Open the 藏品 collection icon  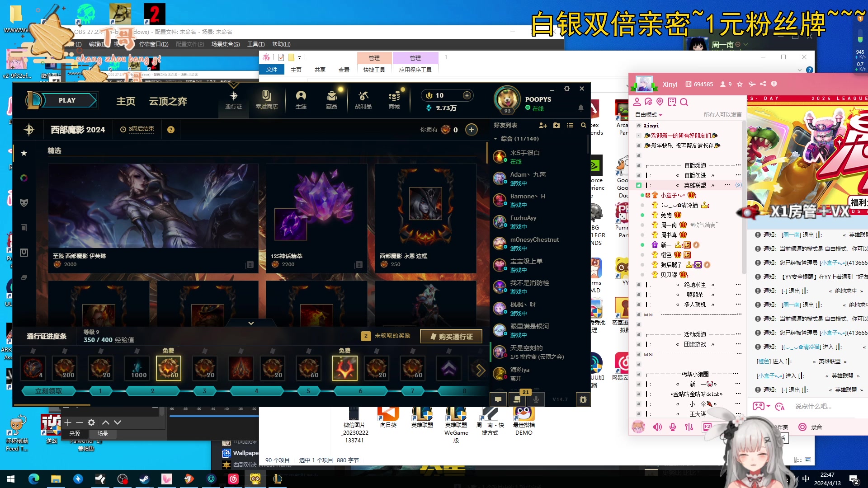tap(331, 100)
